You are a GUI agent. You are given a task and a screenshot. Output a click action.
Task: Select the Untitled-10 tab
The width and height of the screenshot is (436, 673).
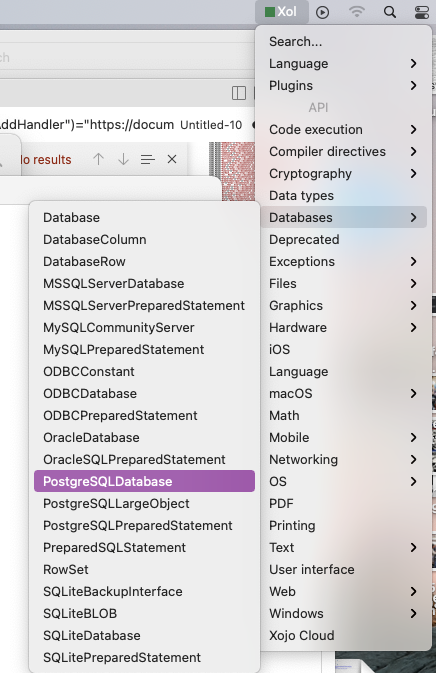(211, 125)
